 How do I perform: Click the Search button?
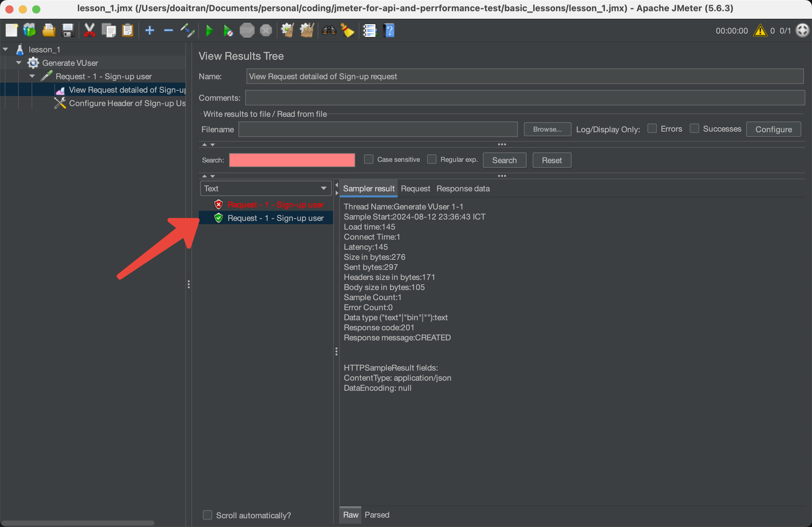pos(504,160)
